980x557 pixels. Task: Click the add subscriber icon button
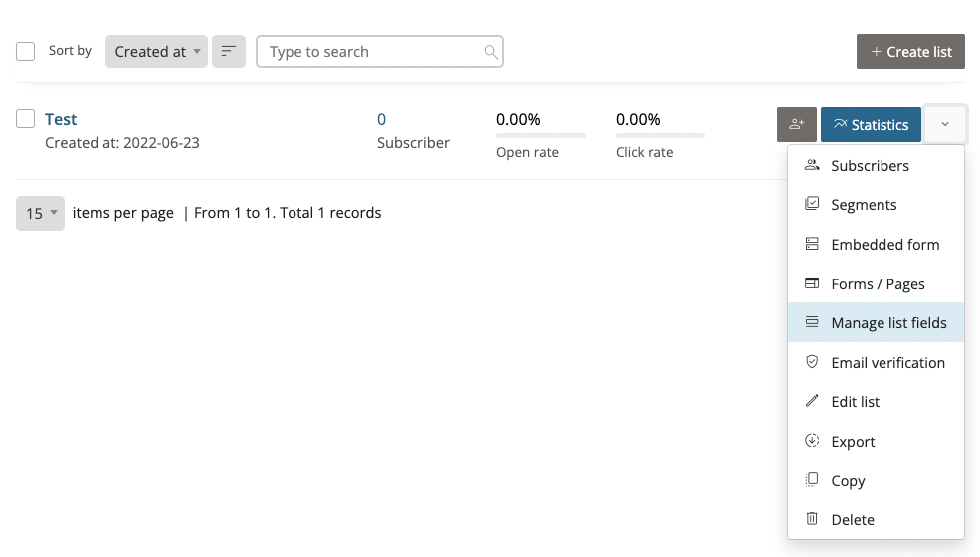click(796, 125)
